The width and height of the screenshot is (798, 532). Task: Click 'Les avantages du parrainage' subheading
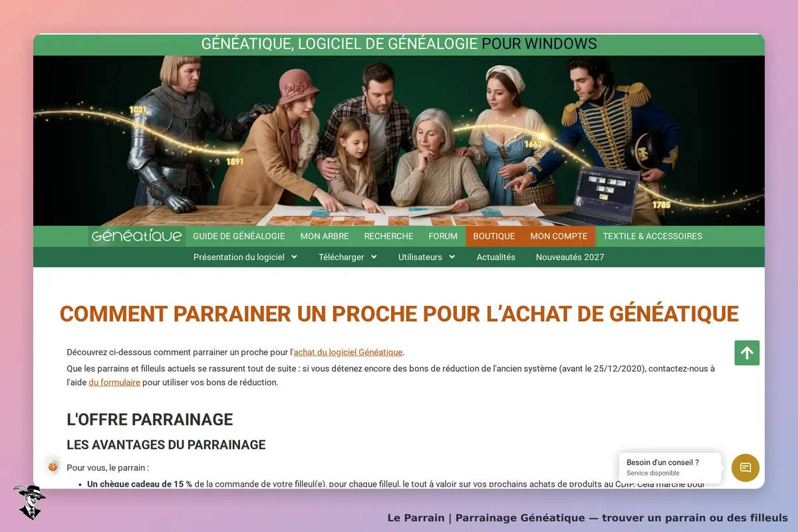pos(166,445)
